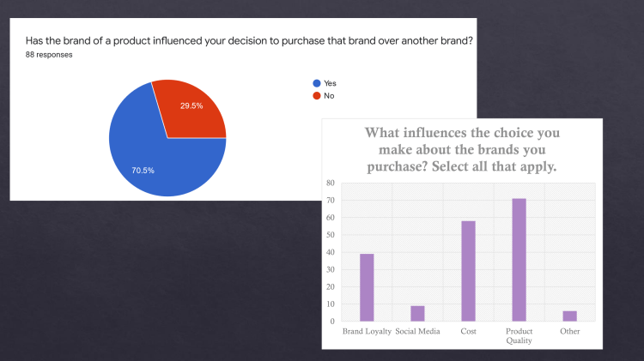Click the red No legend dot
The image size is (644, 361).
click(317, 95)
